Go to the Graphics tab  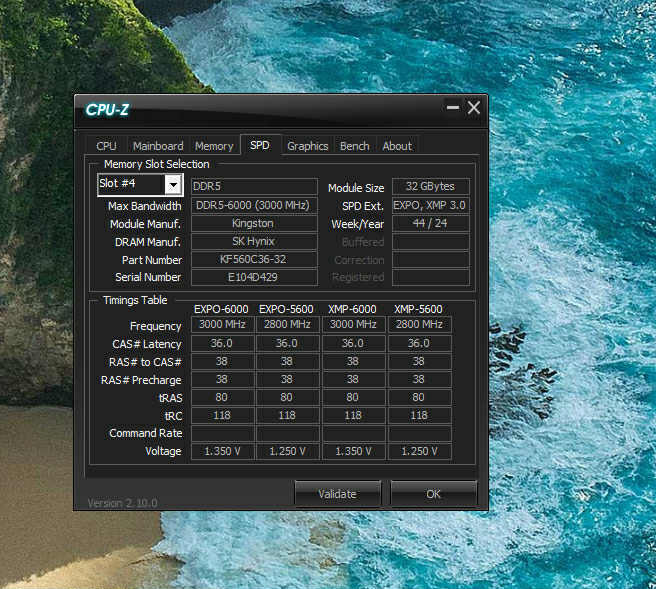(308, 146)
